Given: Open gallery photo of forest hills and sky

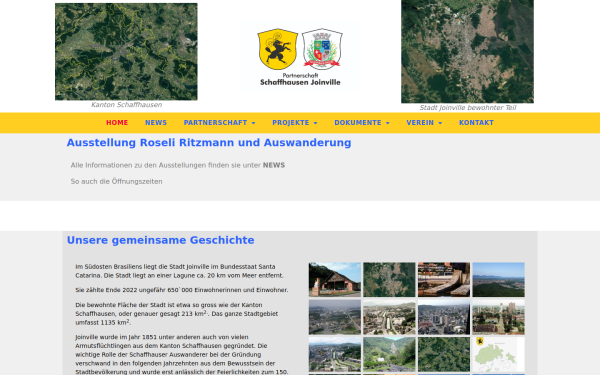Looking at the screenshot, I should [498, 280].
